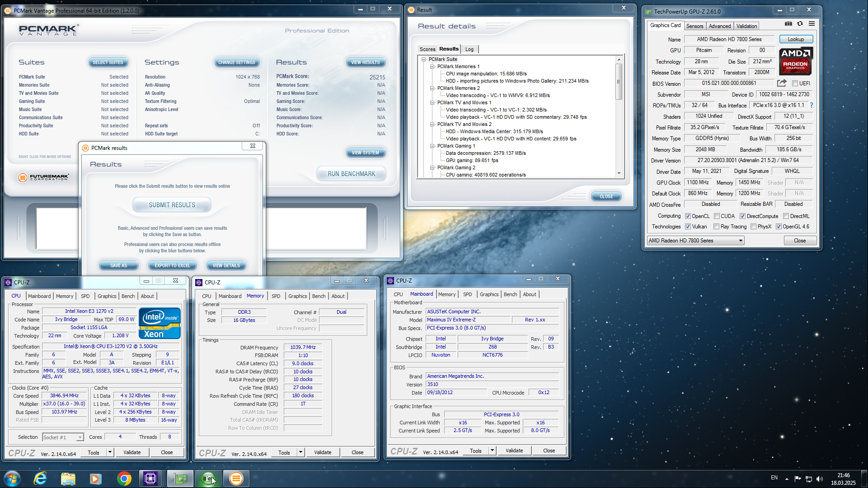Click the BIOS version share/export icon

tap(782, 83)
